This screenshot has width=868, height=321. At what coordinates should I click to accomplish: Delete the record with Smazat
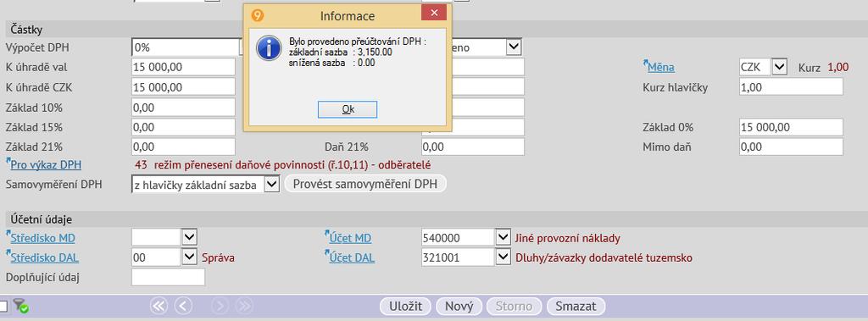[x=576, y=306]
